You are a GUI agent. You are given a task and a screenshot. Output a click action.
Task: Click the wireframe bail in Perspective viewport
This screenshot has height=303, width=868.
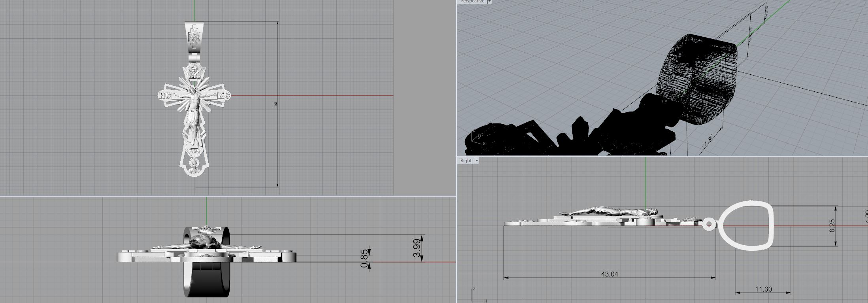click(x=696, y=79)
